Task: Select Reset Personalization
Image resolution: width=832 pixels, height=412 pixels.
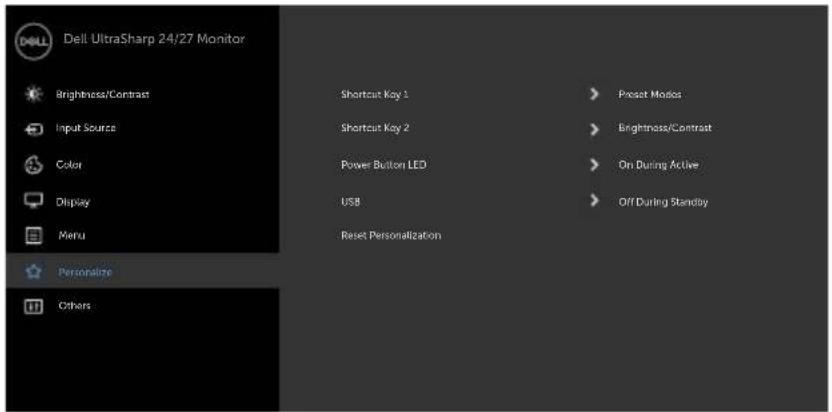Action: [391, 235]
